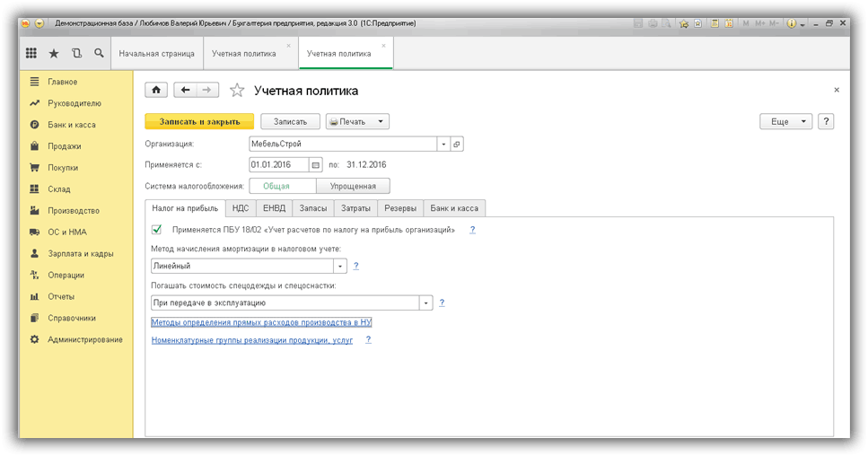Open the sections grid menu icon

coord(31,53)
